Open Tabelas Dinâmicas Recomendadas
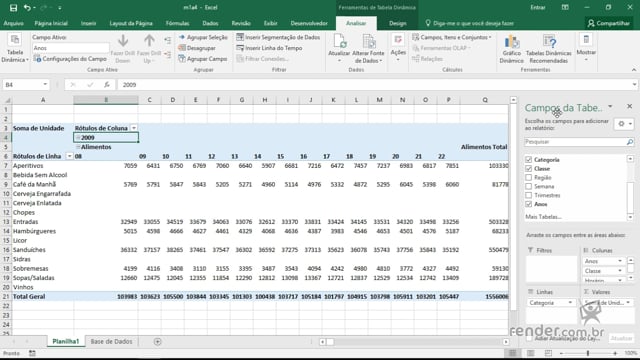 (549, 49)
